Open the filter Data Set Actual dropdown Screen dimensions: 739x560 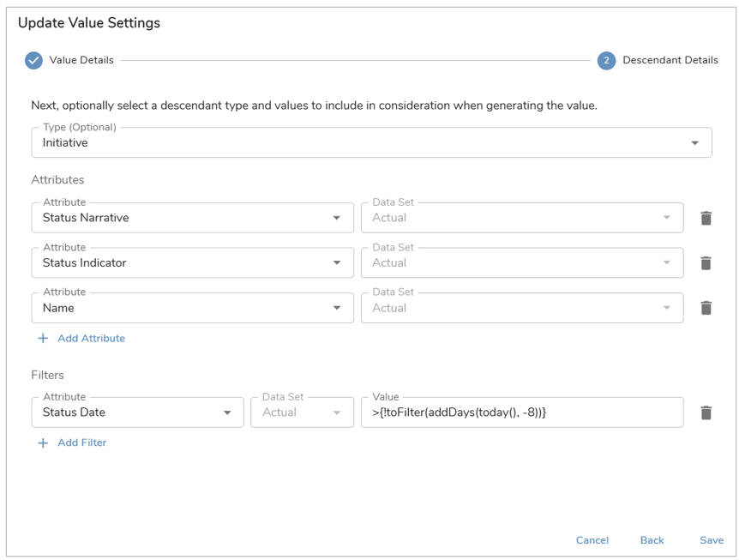point(302,412)
